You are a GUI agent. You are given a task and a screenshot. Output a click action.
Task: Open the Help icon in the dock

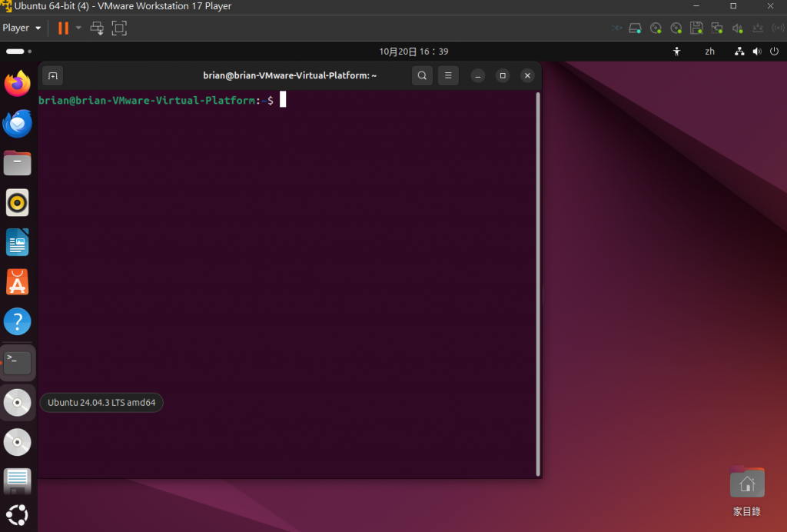point(18,321)
